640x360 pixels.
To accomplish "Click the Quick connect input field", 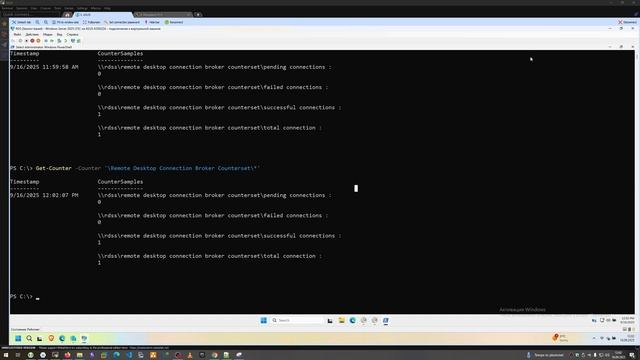I will point(31,14).
